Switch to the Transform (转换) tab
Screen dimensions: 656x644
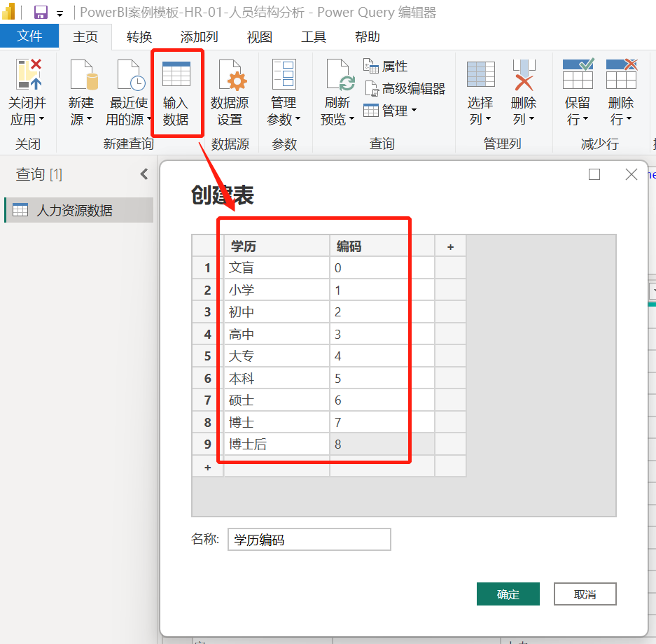click(139, 37)
